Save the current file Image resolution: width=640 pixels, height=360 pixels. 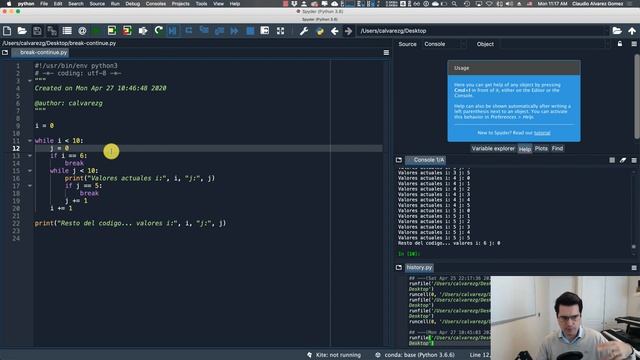(x=37, y=31)
